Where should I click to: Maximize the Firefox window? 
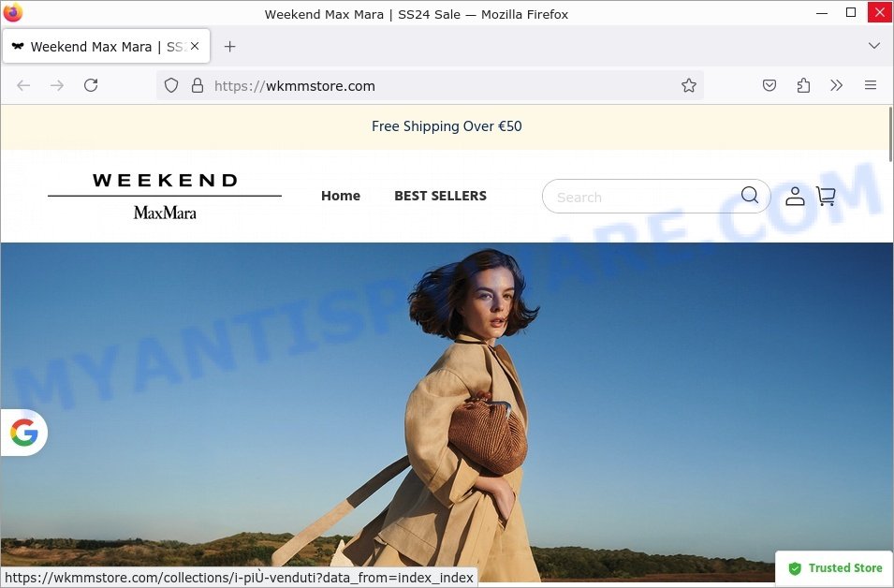[x=851, y=12]
